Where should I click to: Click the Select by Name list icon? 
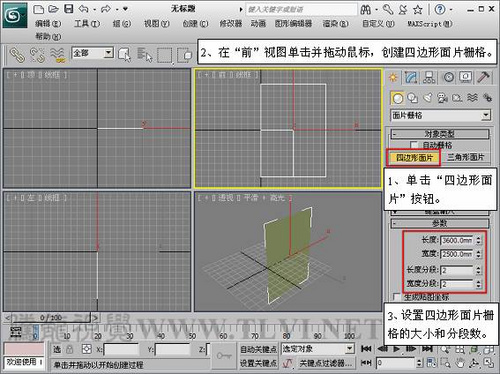tap(145, 55)
